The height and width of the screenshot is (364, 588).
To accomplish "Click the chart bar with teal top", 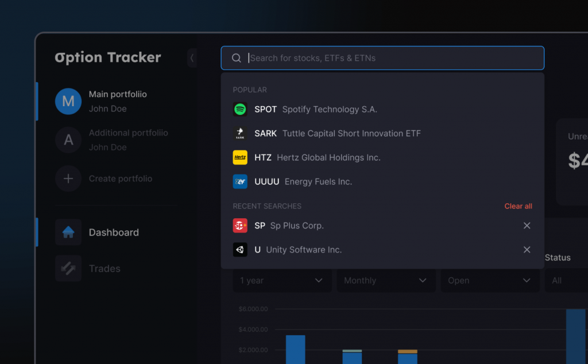I will point(352,357).
